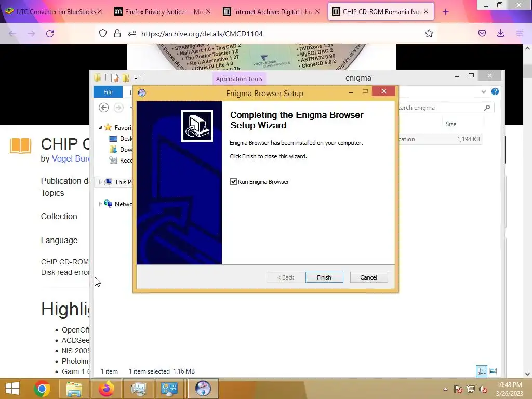
Task: Open the Explorer recent locations dropdown arrow
Action: tap(130, 108)
